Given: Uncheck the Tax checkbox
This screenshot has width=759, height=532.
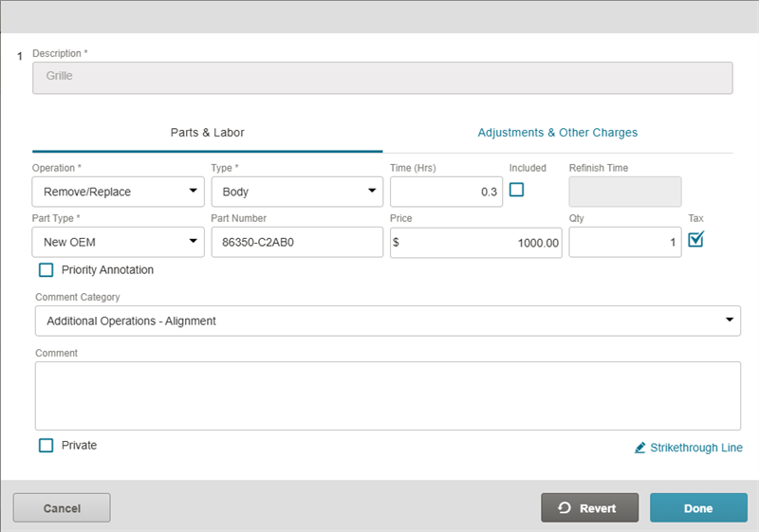Looking at the screenshot, I should pyautogui.click(x=695, y=240).
